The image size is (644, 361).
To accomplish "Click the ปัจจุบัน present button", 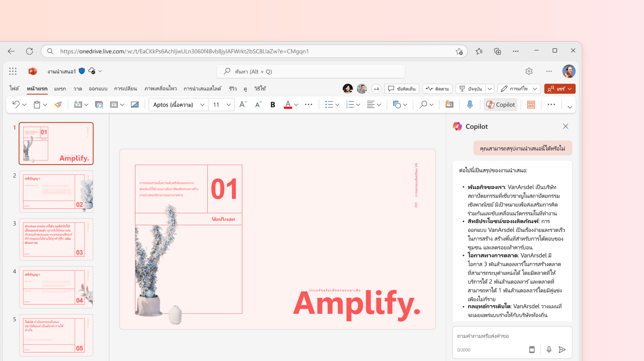I will [x=471, y=89].
